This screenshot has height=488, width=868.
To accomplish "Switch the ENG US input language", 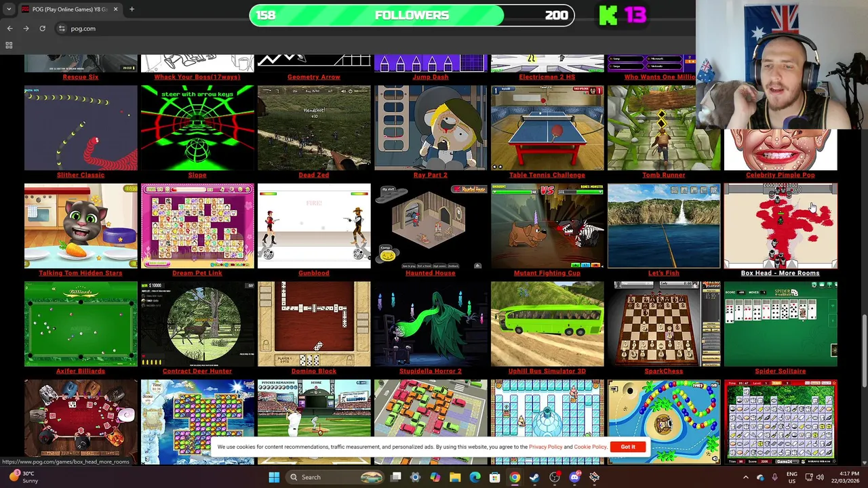I will tap(791, 477).
